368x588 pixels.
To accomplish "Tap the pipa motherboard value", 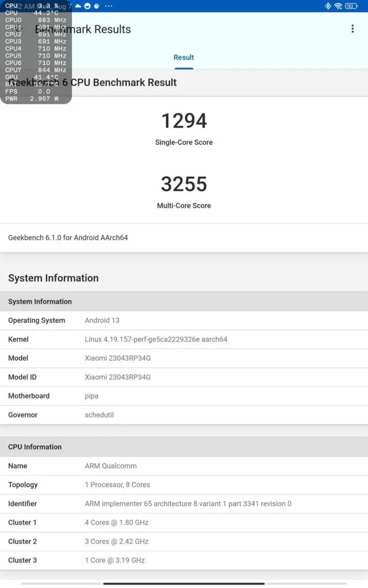I will pos(91,396).
